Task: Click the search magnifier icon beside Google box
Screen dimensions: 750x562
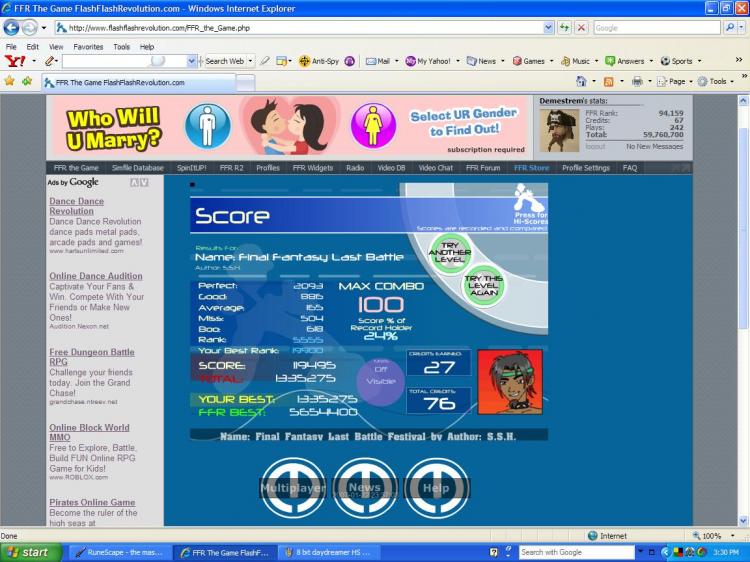Action: pos(729,28)
